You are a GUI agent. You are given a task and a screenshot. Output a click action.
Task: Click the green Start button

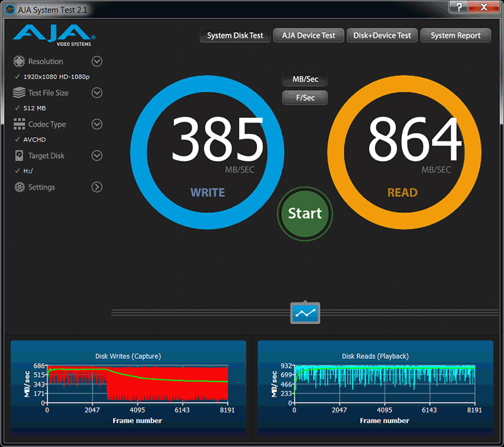coord(305,213)
